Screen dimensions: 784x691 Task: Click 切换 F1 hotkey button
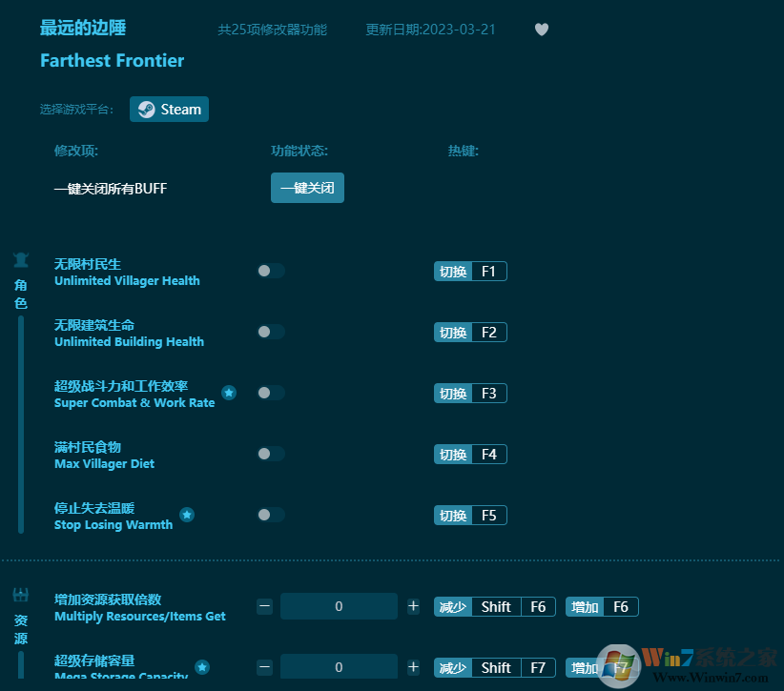469,271
